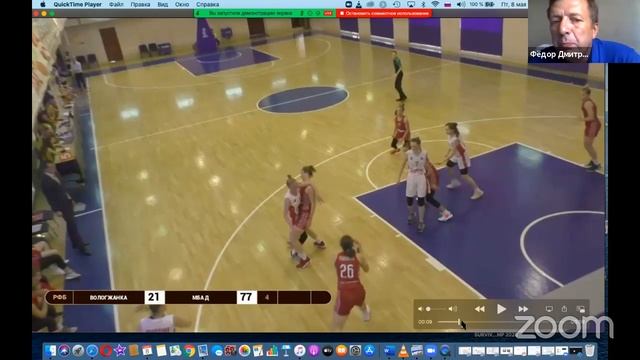The width and height of the screenshot is (640, 360).
Task: Open Time Machine menu bar icon
Action: pos(397,4)
